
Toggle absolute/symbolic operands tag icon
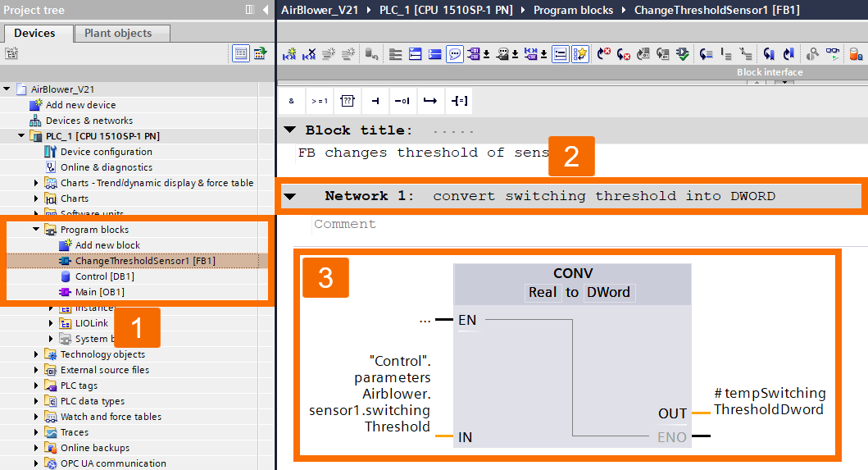[x=473, y=54]
